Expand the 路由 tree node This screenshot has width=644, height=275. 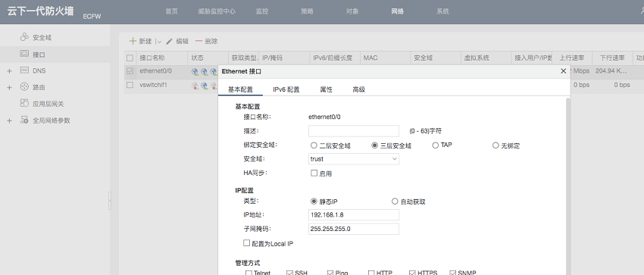[9, 87]
